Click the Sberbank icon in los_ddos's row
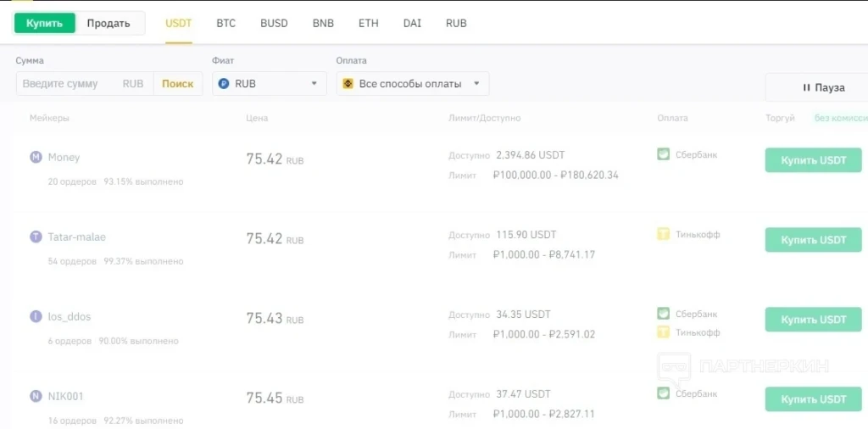 pyautogui.click(x=664, y=314)
